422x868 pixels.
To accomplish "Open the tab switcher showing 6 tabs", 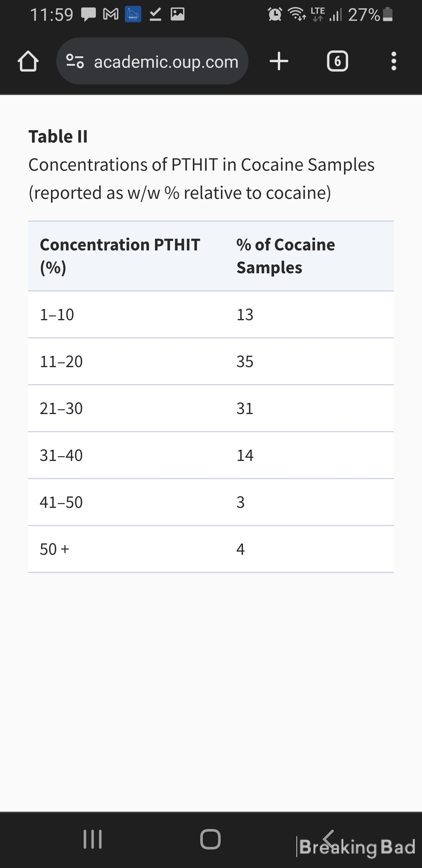I will pos(337,61).
